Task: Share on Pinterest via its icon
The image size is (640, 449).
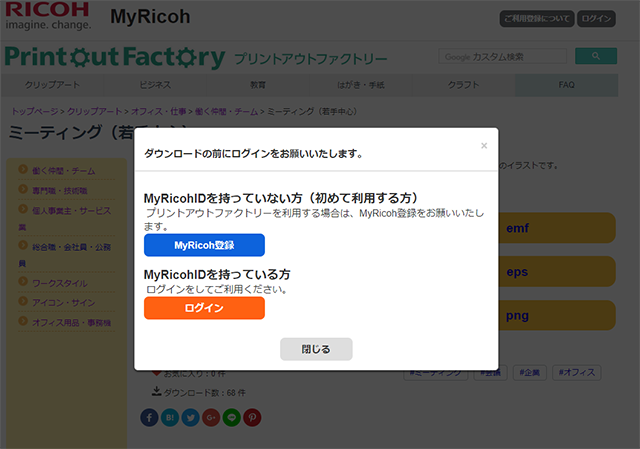Action: coord(252,418)
